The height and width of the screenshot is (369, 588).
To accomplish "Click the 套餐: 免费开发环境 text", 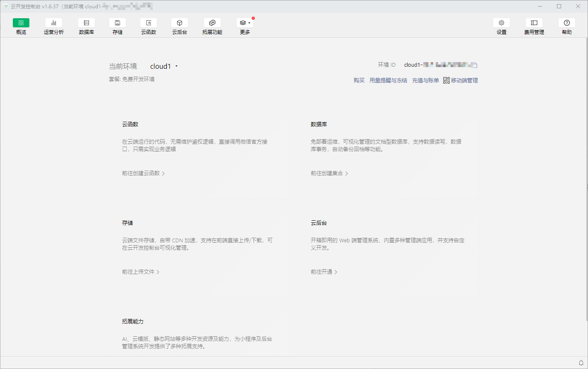I will [x=132, y=79].
